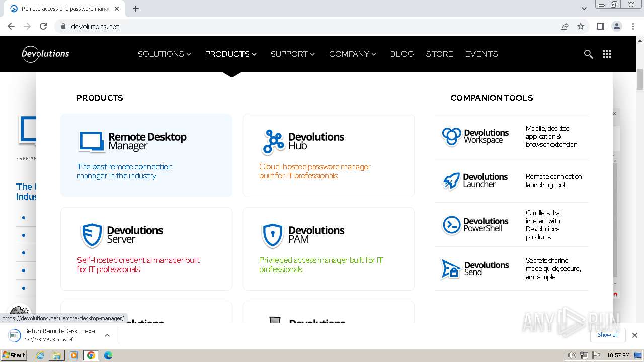Image resolution: width=644 pixels, height=362 pixels.
Task: Click 'Privileged access manager built for IT' text
Action: (x=321, y=265)
